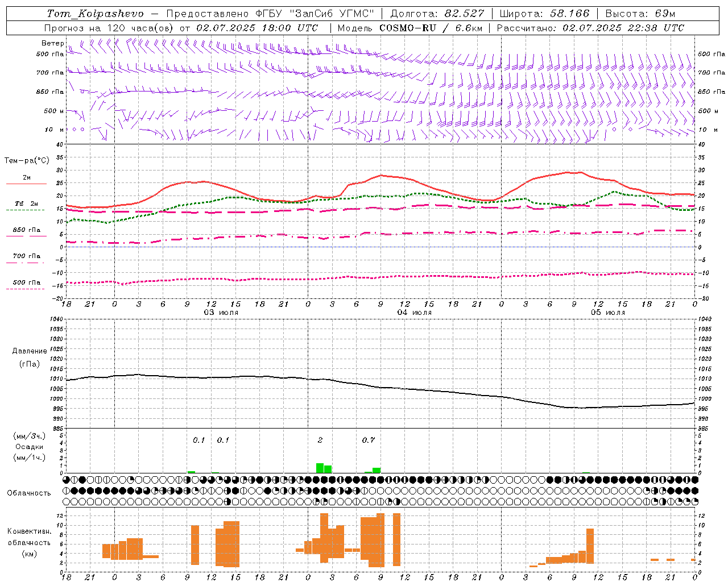Click the Осадки precipitation label
This screenshot has width=728, height=582.
pos(30,447)
